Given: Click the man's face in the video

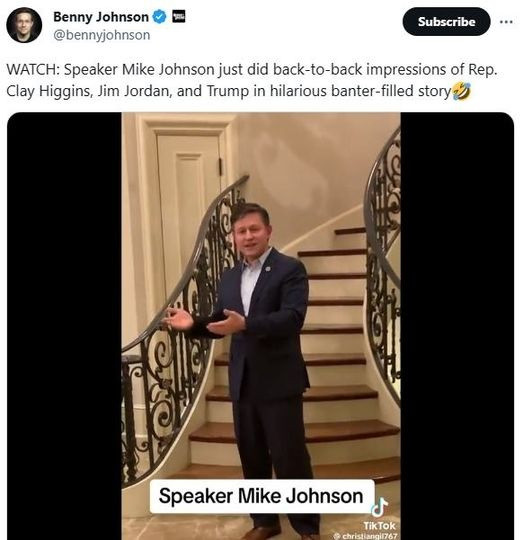Looking at the screenshot, I should (x=250, y=237).
